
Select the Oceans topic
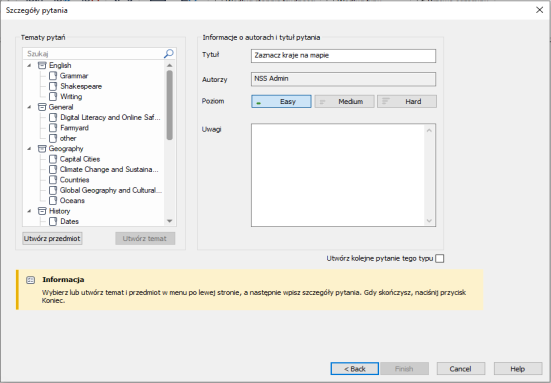[72, 201]
